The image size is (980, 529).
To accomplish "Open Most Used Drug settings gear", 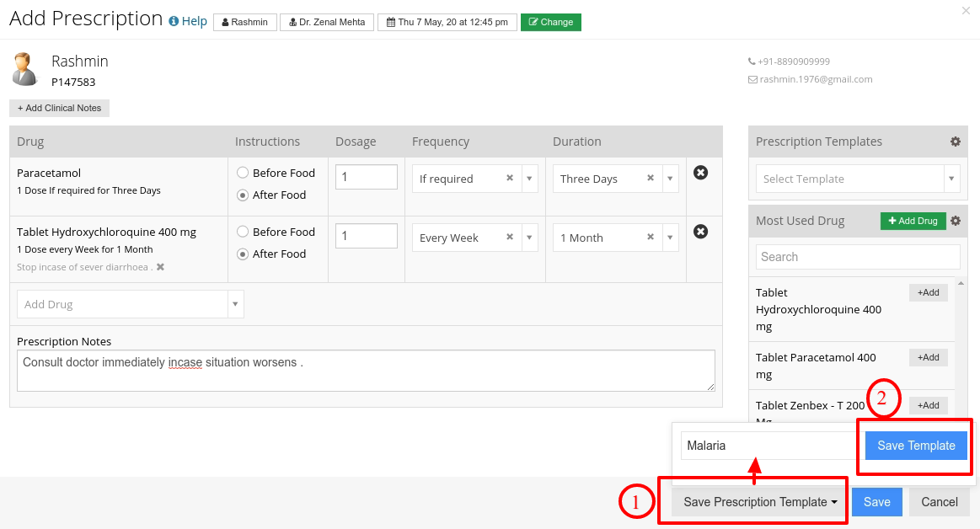I will click(955, 221).
